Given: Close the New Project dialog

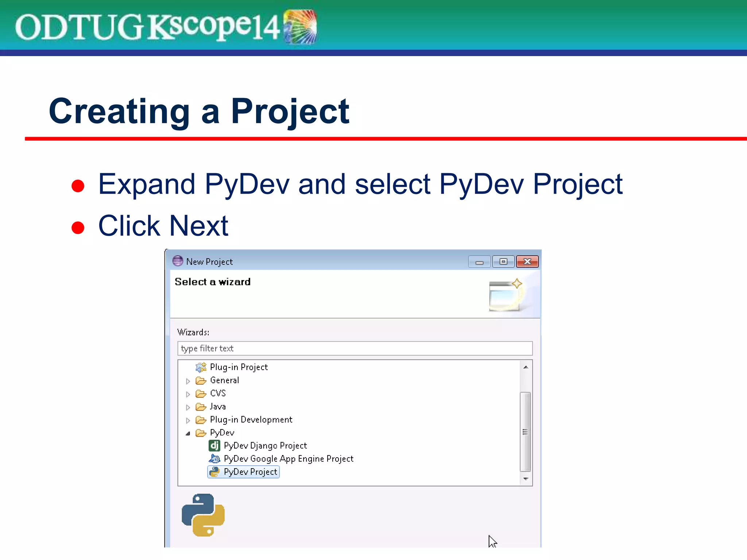Looking at the screenshot, I should [x=527, y=262].
